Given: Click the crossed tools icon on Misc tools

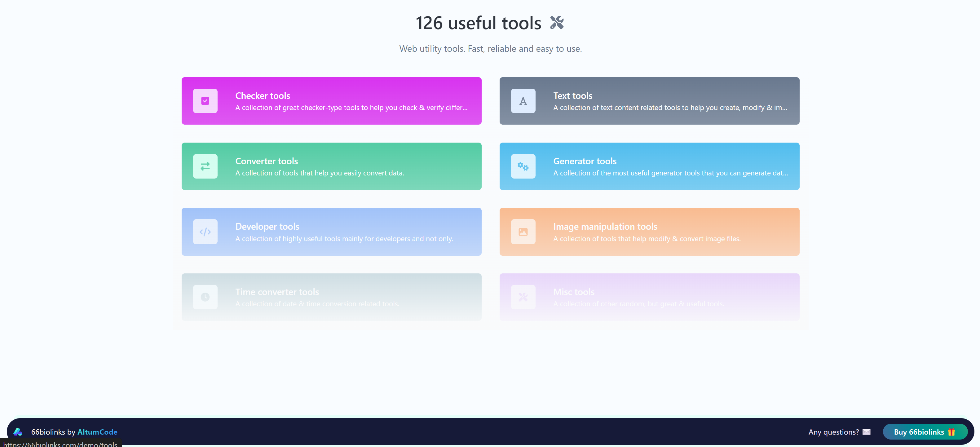Looking at the screenshot, I should click(523, 297).
